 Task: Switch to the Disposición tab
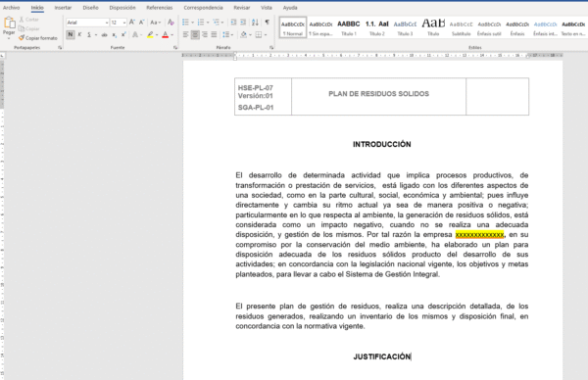(122, 8)
